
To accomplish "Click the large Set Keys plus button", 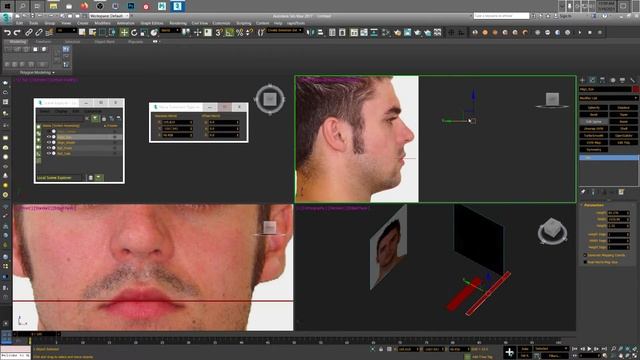I will click(x=509, y=352).
